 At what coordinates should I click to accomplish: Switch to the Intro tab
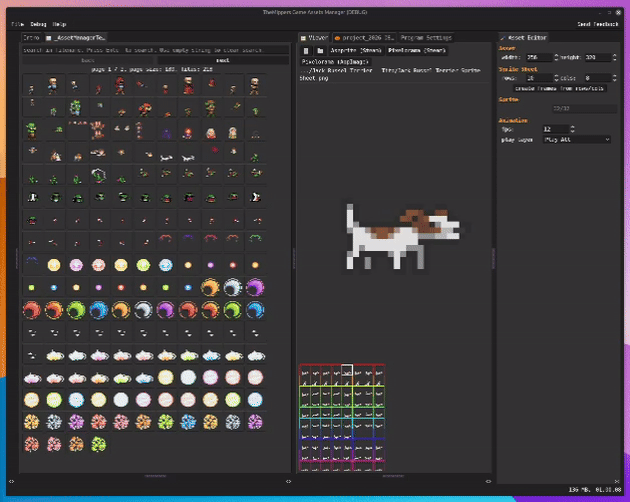click(32, 38)
